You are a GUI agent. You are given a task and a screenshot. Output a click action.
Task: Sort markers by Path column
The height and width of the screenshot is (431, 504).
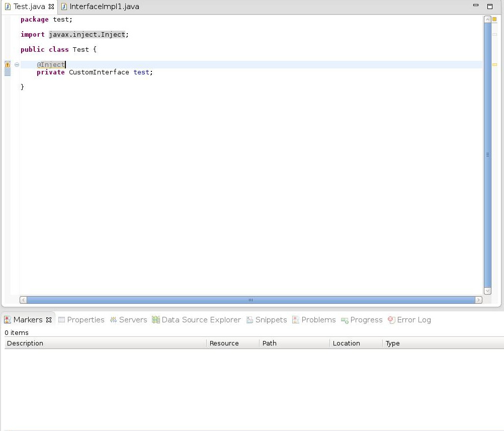pos(294,343)
